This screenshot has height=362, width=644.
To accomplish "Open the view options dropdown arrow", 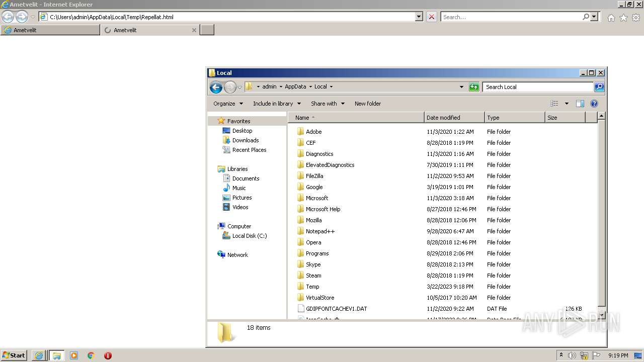I will 567,104.
